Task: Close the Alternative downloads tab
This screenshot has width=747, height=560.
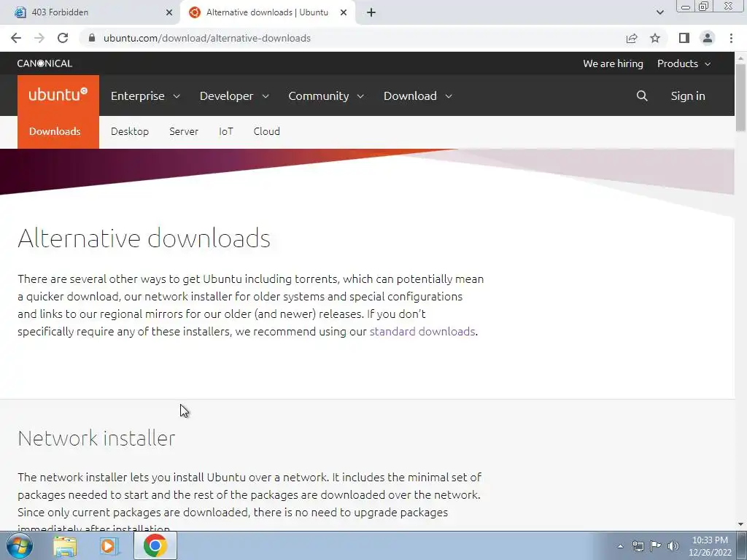Action: point(344,12)
